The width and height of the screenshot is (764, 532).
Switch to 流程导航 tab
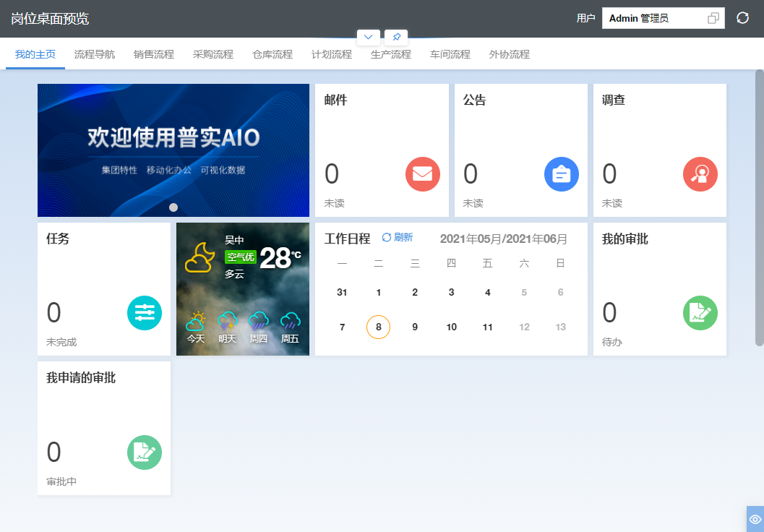point(95,54)
